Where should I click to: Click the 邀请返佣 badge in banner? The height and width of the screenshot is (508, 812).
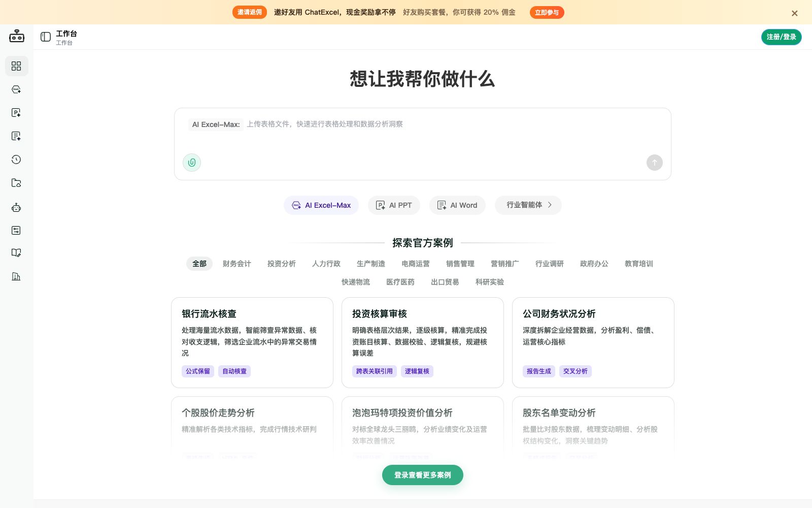250,12
